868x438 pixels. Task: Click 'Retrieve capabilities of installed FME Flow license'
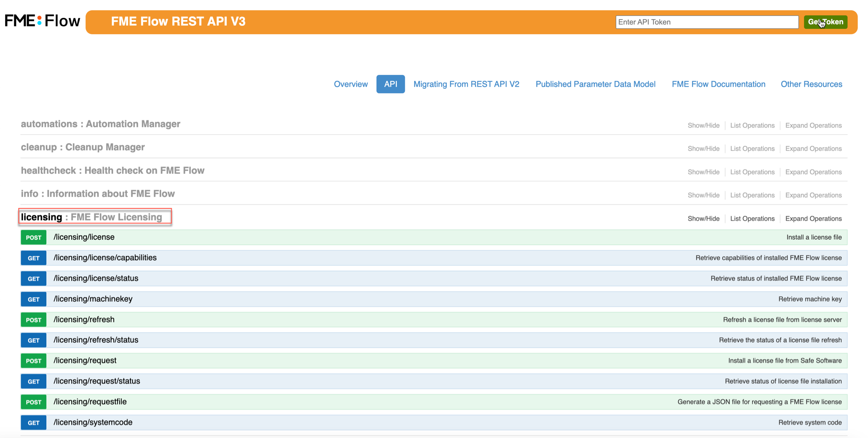point(768,258)
